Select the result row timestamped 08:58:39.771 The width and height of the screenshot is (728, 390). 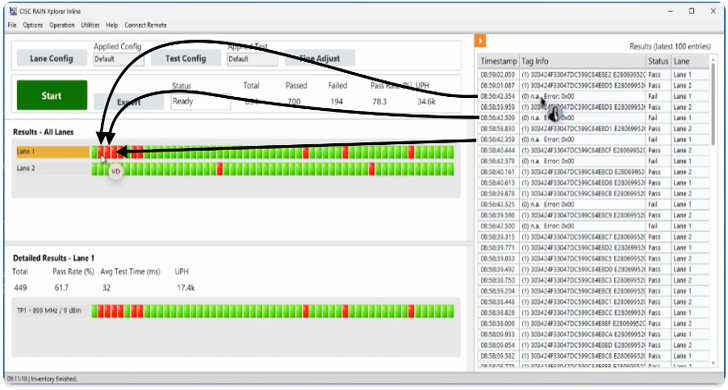tap(594, 248)
